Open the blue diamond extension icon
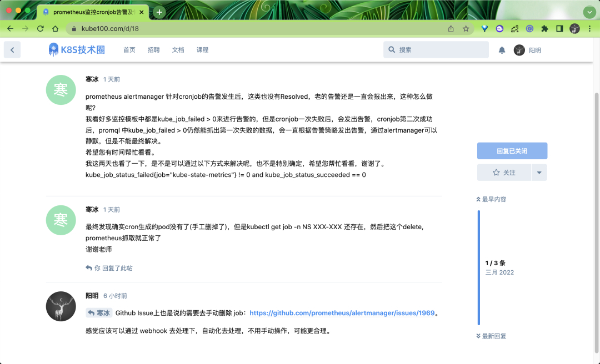The height and width of the screenshot is (364, 600). click(484, 29)
